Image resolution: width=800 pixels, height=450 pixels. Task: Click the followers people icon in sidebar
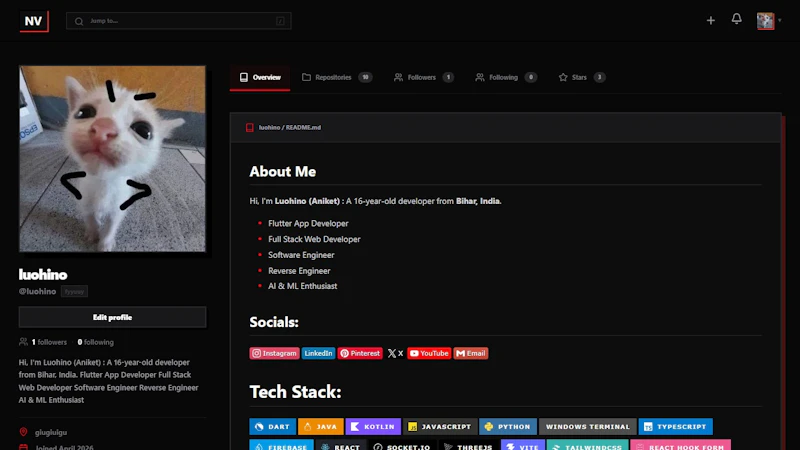point(23,342)
